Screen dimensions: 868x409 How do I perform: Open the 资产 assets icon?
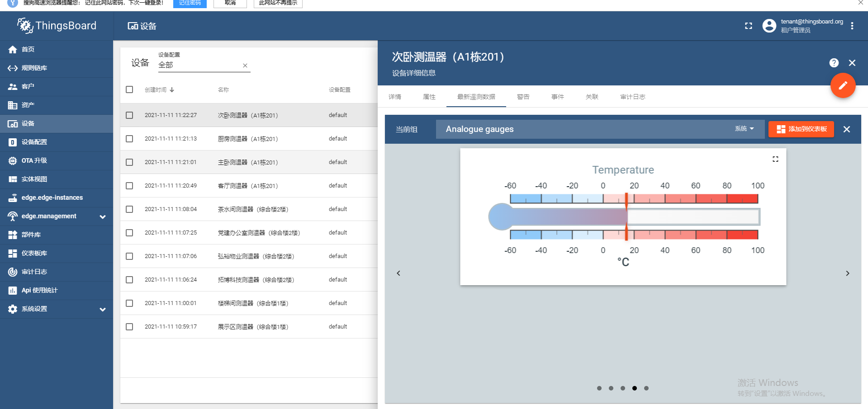[13, 105]
